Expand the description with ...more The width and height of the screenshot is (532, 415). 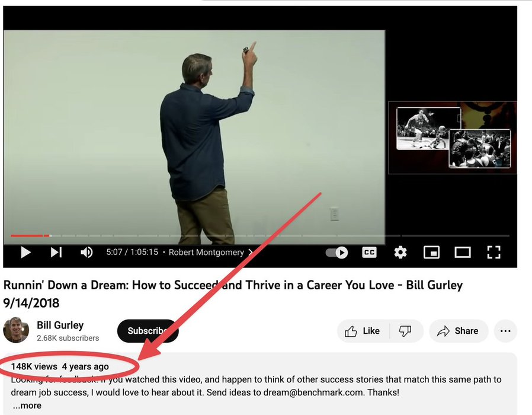[x=27, y=406]
